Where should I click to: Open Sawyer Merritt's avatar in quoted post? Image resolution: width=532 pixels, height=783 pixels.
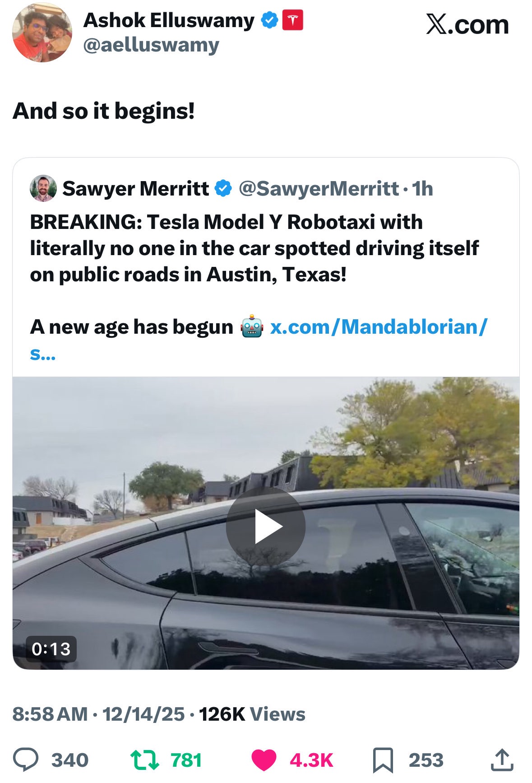point(43,188)
